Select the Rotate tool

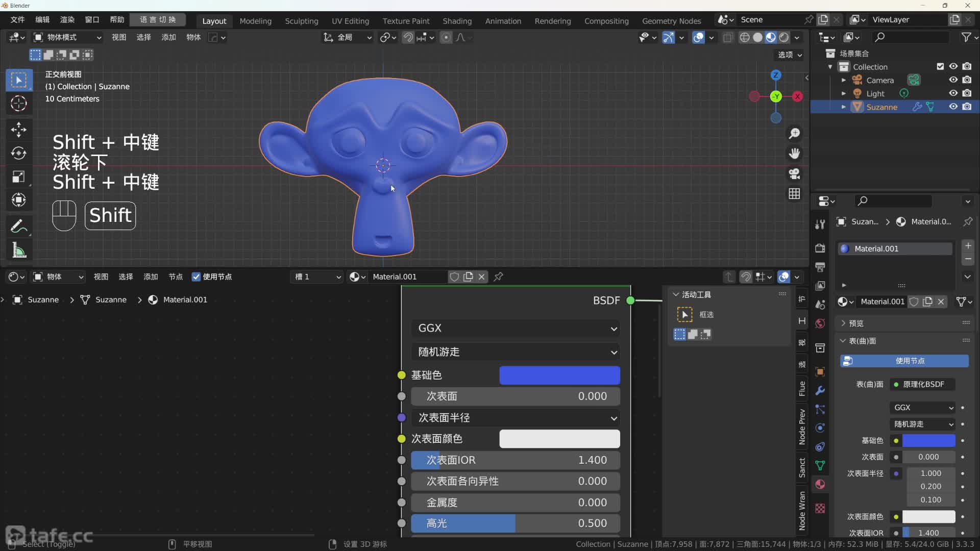coord(19,153)
